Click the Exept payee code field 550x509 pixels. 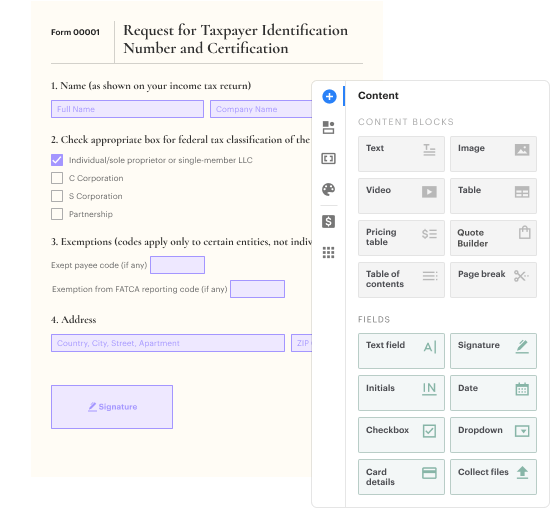[x=177, y=265]
